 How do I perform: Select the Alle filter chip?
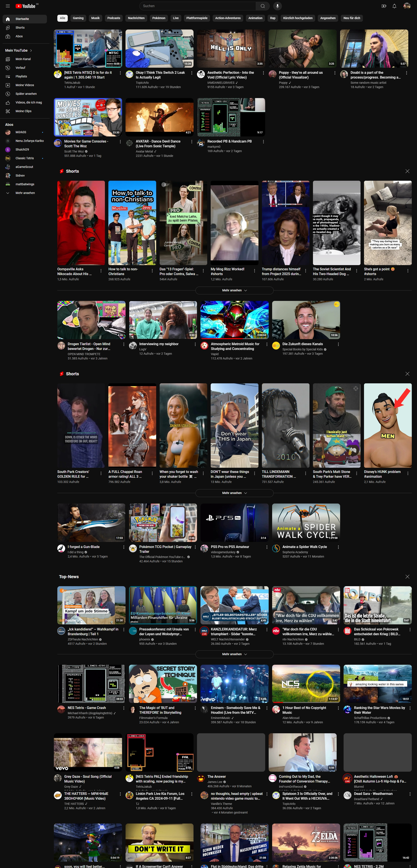pyautogui.click(x=62, y=18)
